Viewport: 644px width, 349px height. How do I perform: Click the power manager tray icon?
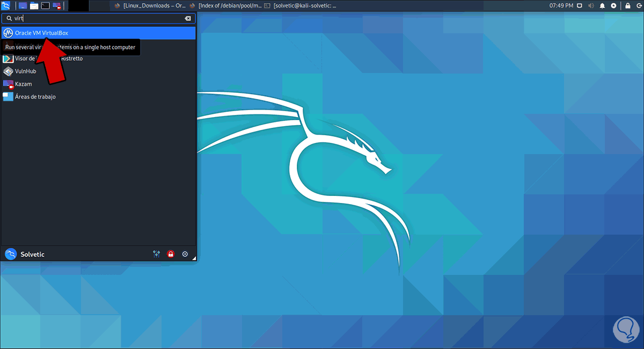coord(613,6)
